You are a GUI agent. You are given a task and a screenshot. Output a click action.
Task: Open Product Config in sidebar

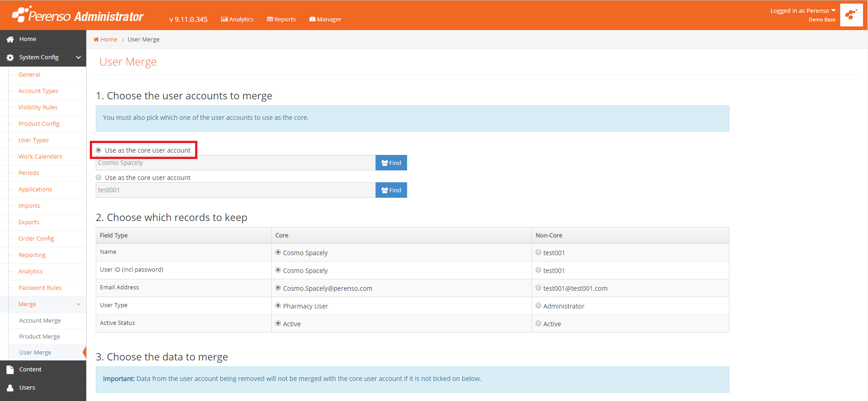[x=39, y=123]
